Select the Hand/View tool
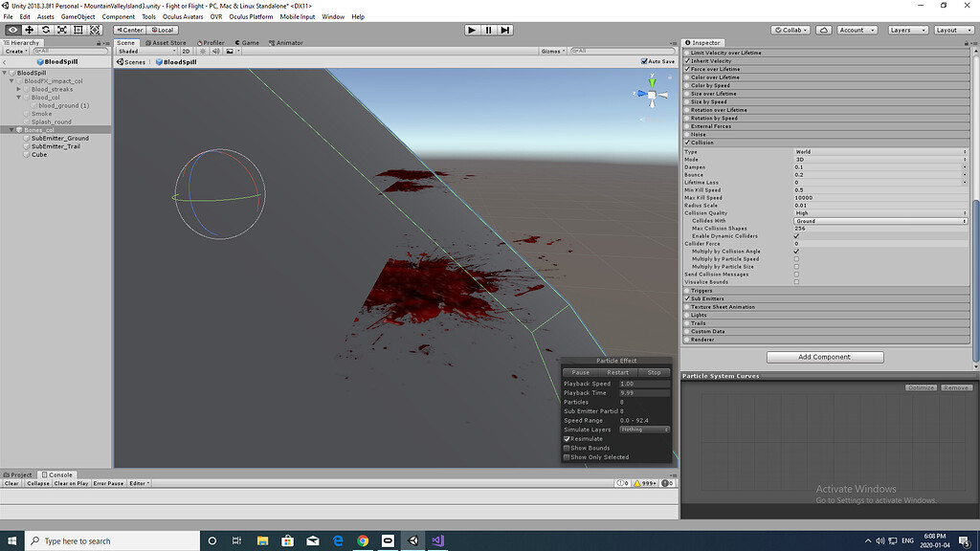The height and width of the screenshot is (551, 980). (11, 30)
